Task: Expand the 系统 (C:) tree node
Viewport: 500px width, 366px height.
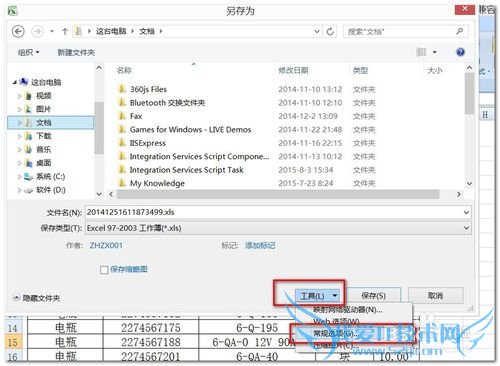Action: (19, 177)
